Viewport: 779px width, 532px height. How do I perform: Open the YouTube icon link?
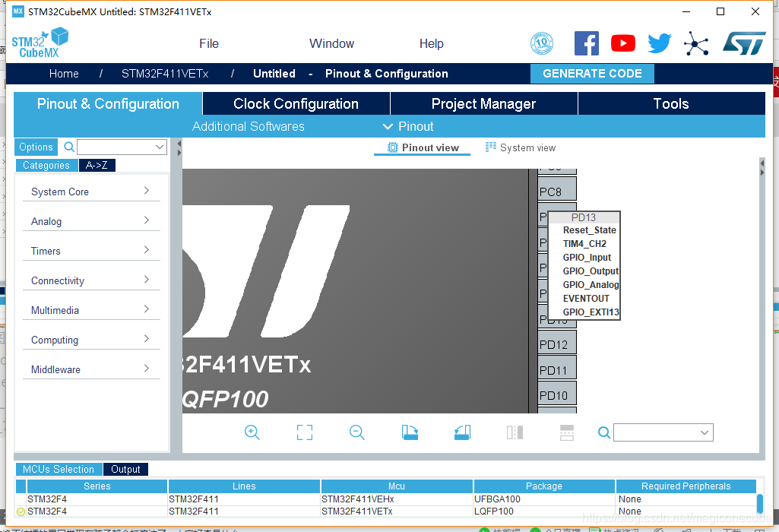622,43
